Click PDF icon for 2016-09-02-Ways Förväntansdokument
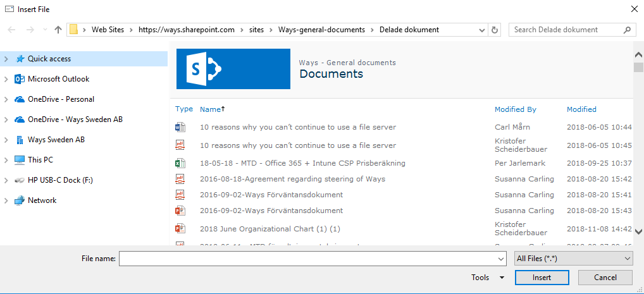Screen dimensions: 644x294 tap(180, 195)
